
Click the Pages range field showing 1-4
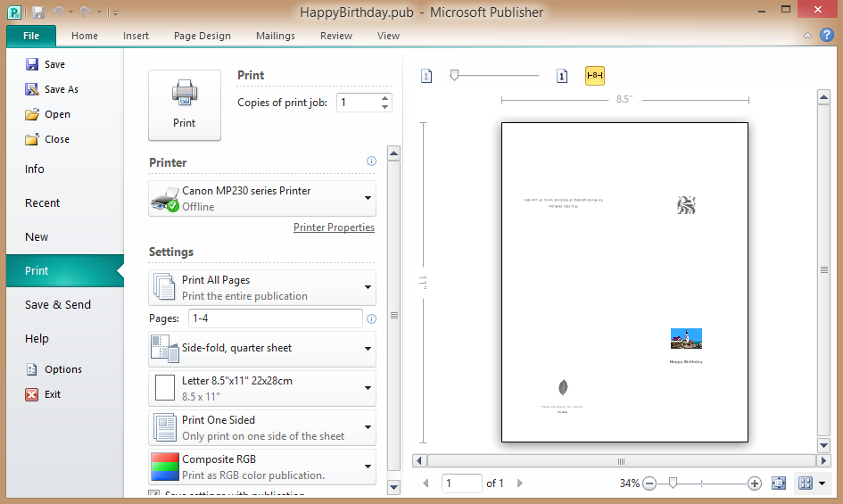tap(276, 318)
